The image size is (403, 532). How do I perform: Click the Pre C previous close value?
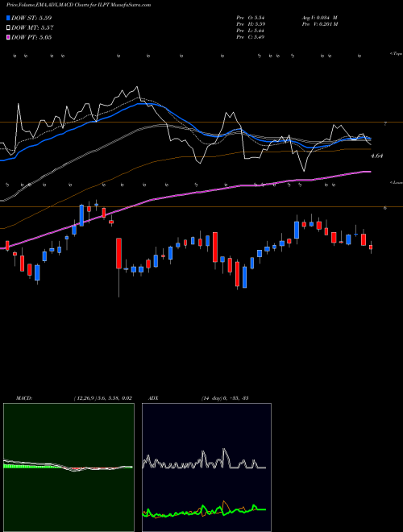(x=251, y=37)
